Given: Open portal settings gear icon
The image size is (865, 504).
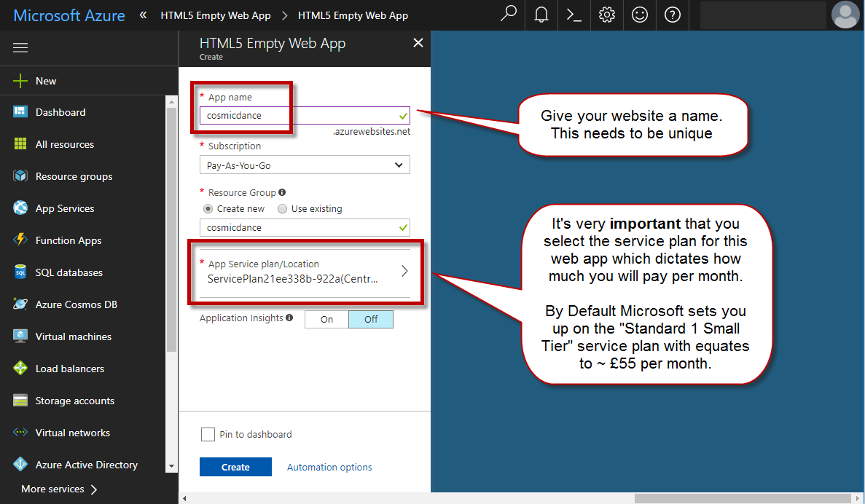Looking at the screenshot, I should click(607, 15).
